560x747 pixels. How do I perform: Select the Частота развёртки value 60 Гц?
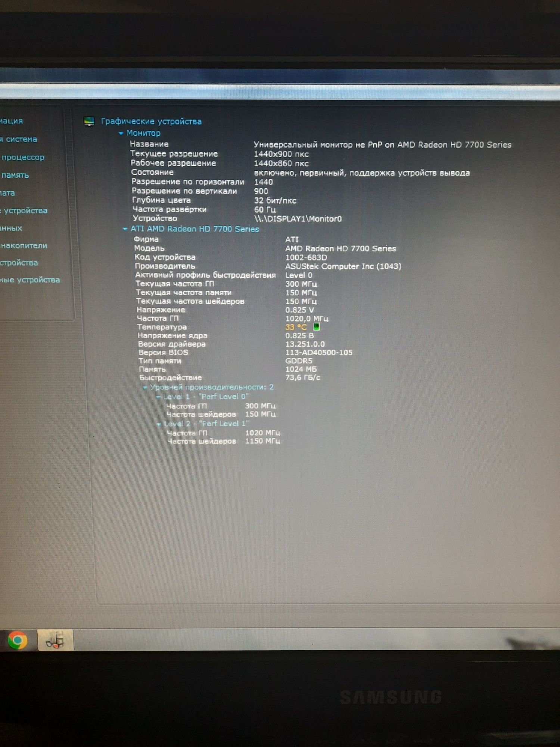(265, 210)
